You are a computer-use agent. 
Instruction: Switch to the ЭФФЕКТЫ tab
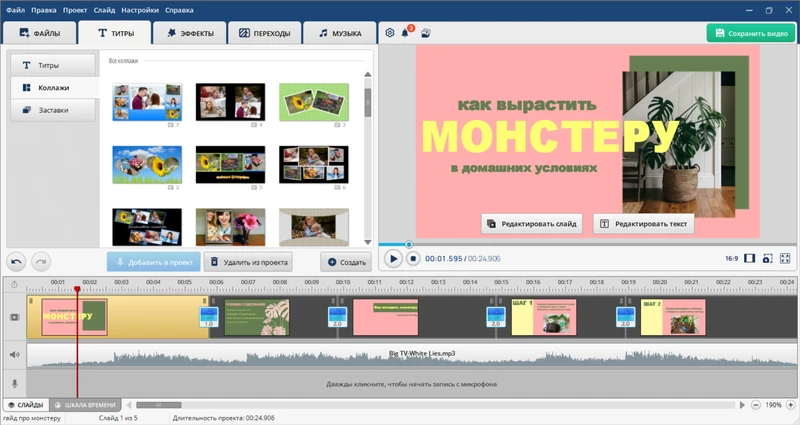(x=190, y=33)
